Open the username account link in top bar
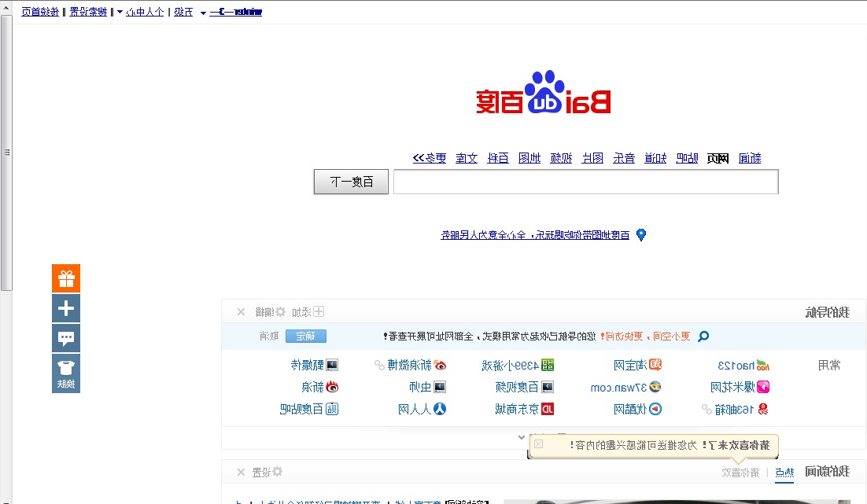Viewport: 867px width, 504px height. 235,12
